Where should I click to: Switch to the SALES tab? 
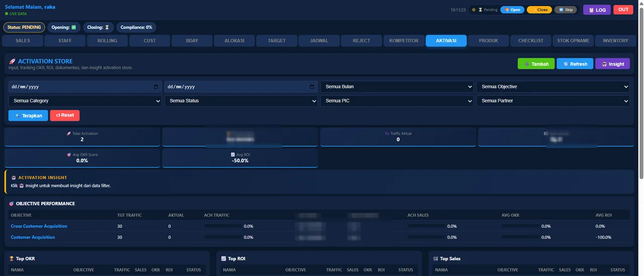pyautogui.click(x=23, y=41)
